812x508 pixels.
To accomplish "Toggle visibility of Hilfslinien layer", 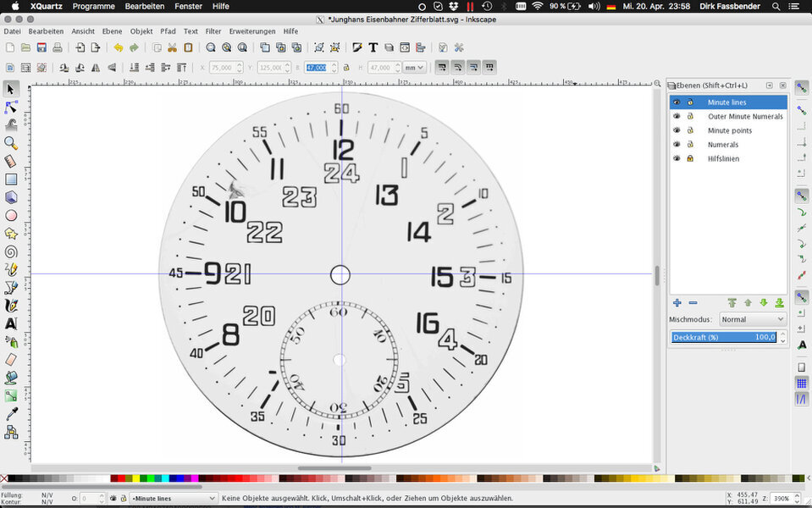I will tap(677, 158).
